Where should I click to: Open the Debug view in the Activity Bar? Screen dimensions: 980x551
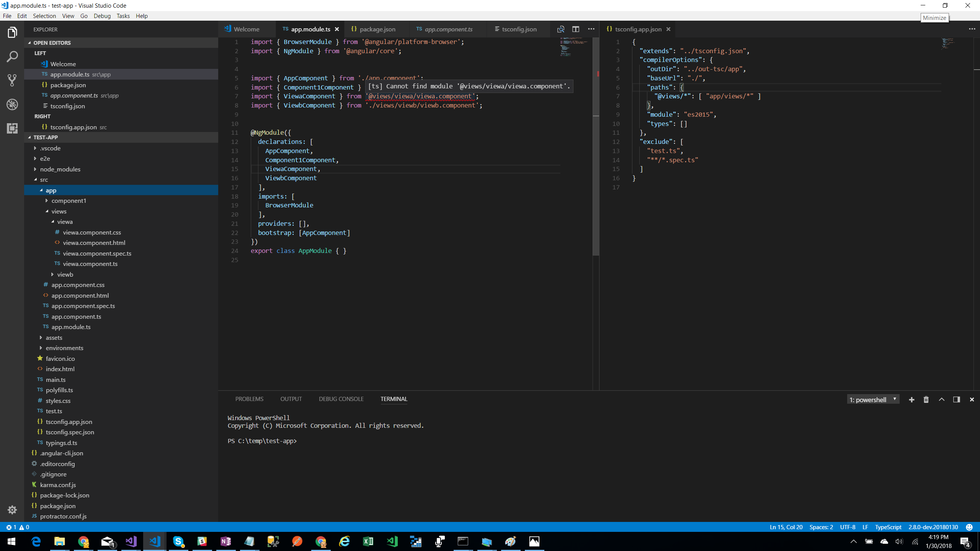click(x=12, y=104)
